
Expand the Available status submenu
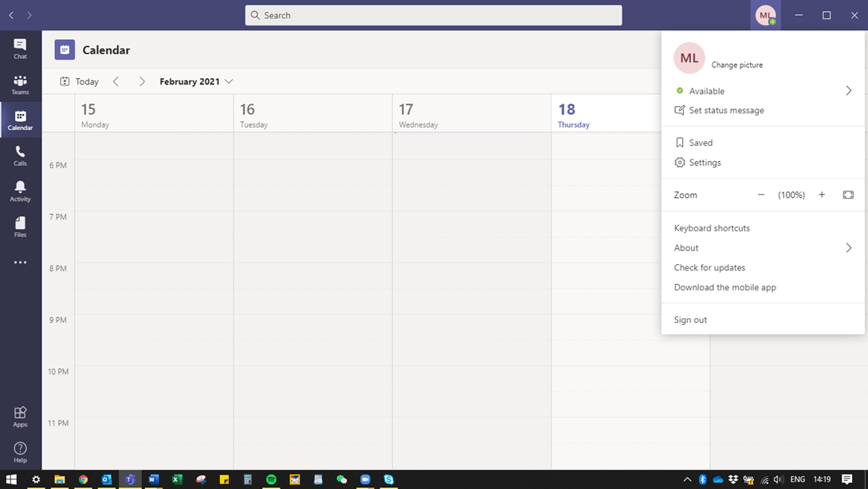click(848, 91)
